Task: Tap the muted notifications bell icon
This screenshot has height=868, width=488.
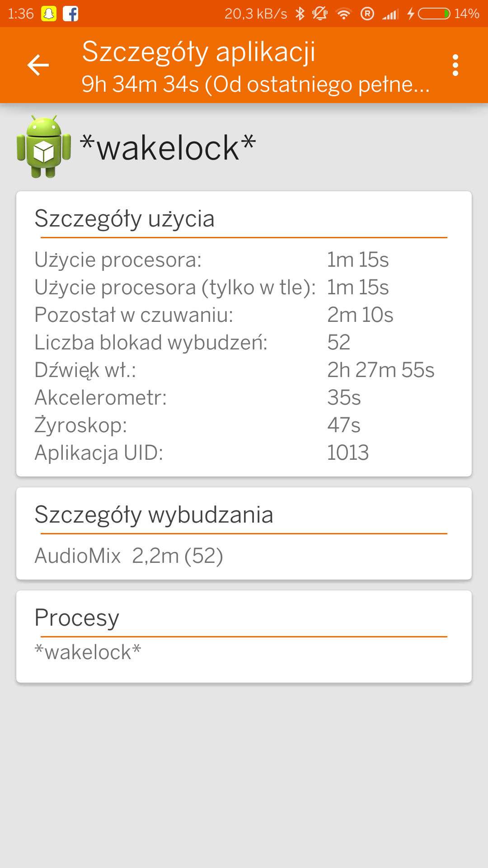Action: [320, 14]
